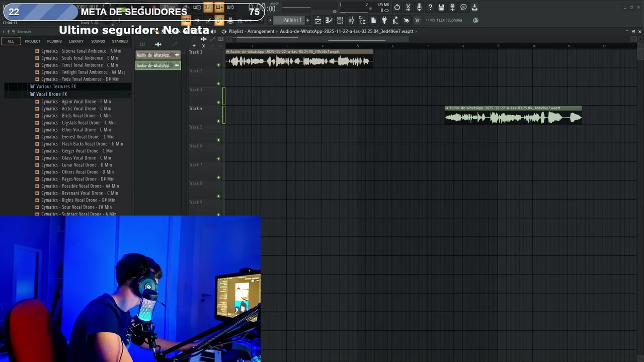Click the Track 7 header label
This screenshot has width=644, height=362.
pyautogui.click(x=196, y=164)
